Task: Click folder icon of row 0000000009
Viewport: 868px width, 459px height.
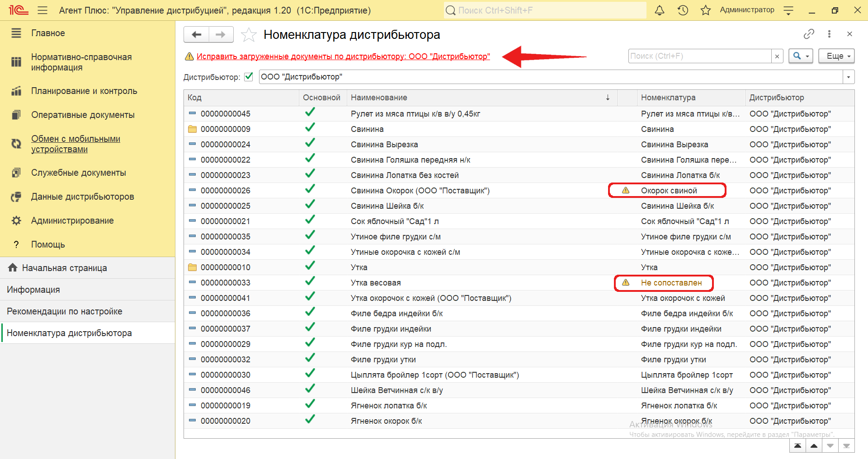Action: pyautogui.click(x=192, y=129)
